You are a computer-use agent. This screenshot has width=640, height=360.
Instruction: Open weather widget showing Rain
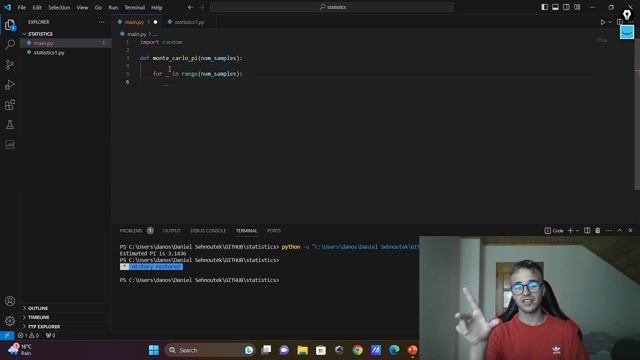[20, 349]
